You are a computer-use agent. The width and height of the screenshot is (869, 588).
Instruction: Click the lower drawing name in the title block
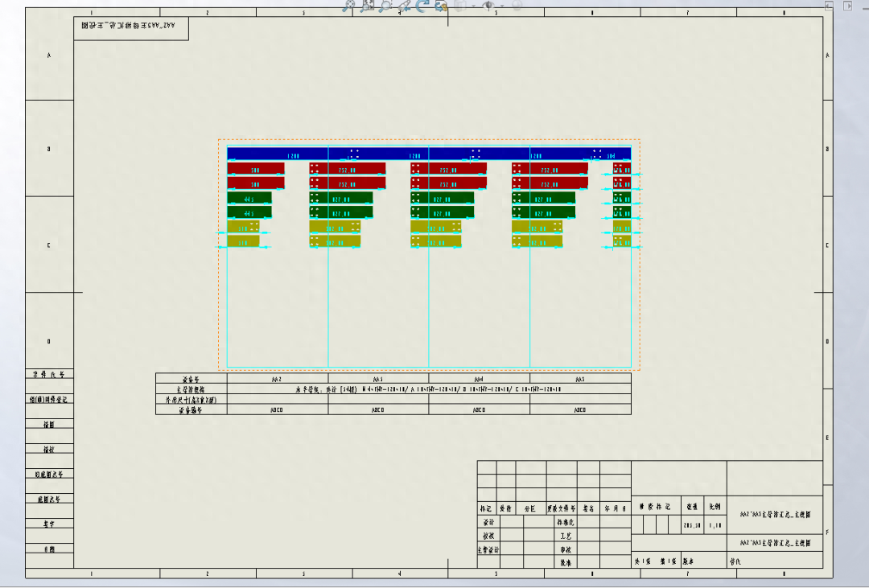click(x=776, y=543)
